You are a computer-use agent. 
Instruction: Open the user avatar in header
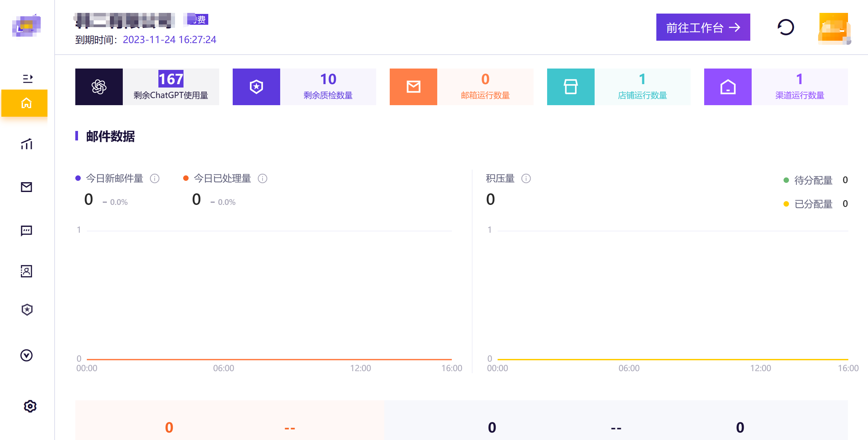click(834, 28)
